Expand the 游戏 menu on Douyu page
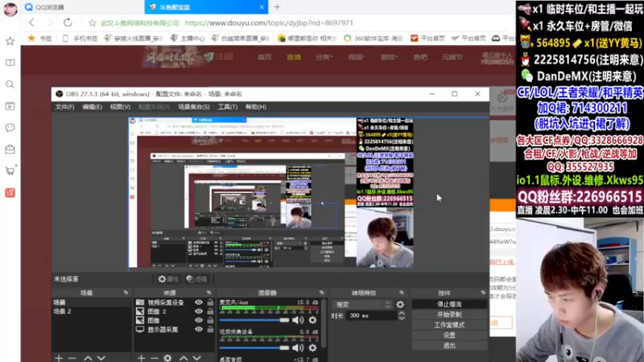Viewport: 644px width, 362px height. pyautogui.click(x=389, y=57)
